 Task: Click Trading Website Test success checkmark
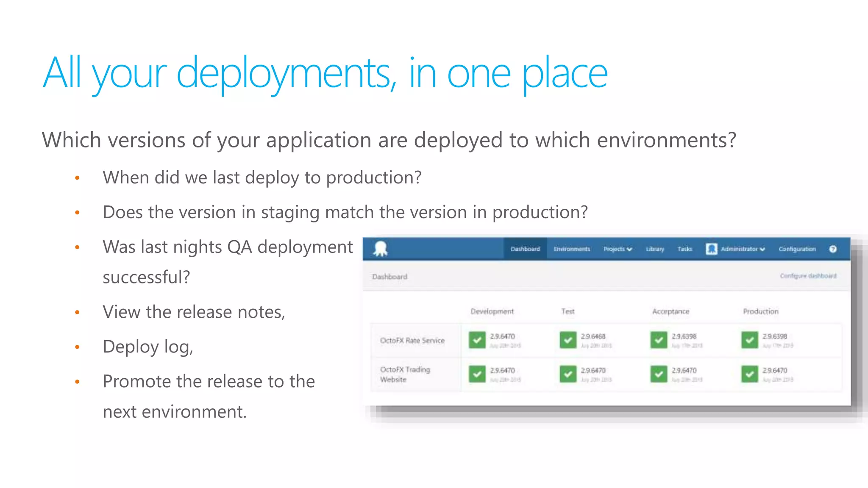tap(568, 374)
